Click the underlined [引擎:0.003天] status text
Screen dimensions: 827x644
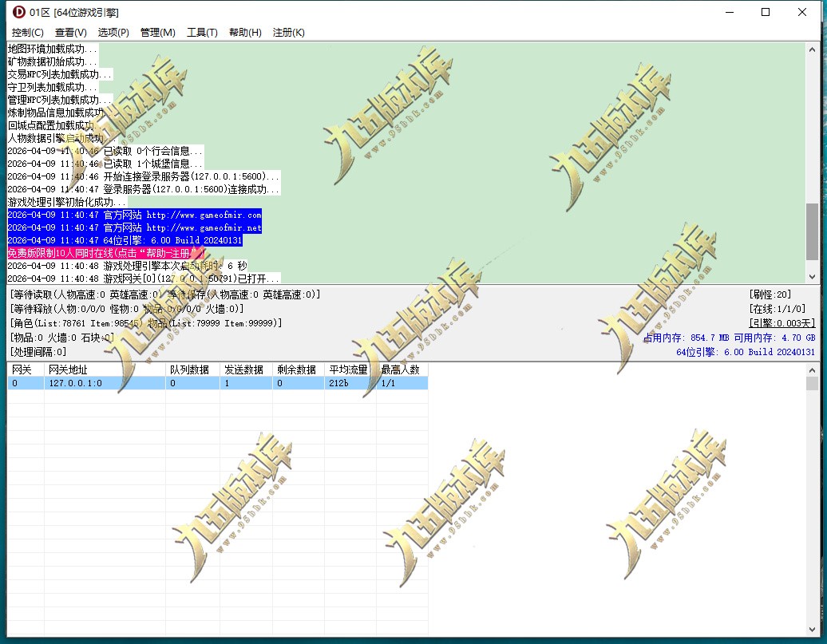coord(782,322)
